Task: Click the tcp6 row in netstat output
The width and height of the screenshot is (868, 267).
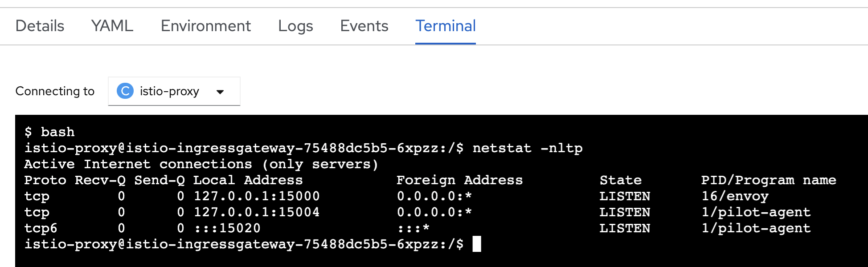Action: [42, 228]
